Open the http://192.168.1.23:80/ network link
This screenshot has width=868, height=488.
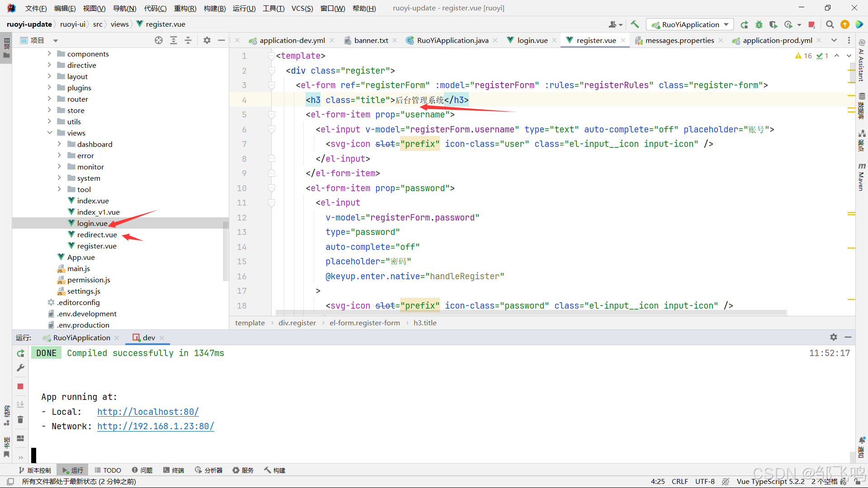(156, 426)
